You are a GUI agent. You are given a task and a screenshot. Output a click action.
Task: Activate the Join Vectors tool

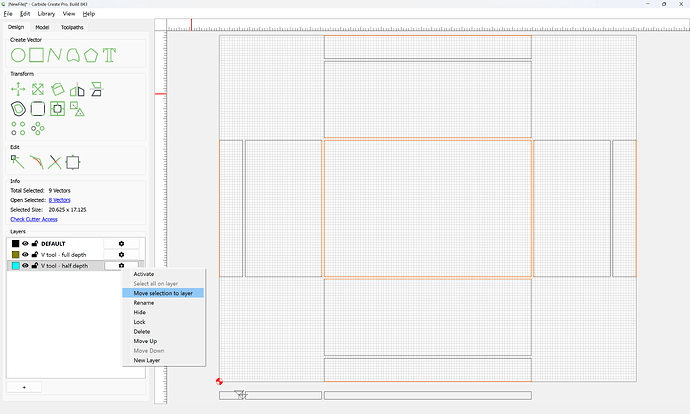tap(37, 162)
